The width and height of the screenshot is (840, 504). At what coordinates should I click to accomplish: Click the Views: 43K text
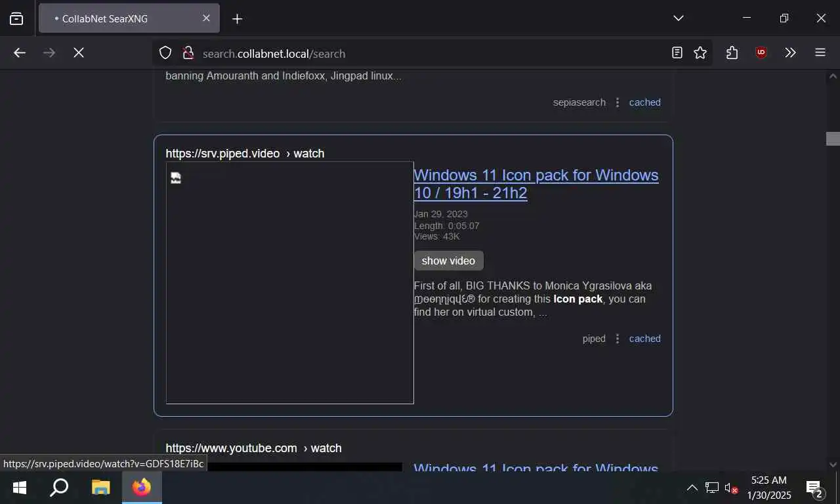tap(436, 236)
